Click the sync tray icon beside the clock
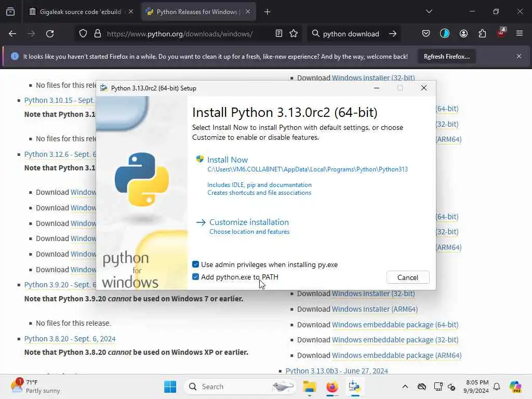 click(451, 387)
